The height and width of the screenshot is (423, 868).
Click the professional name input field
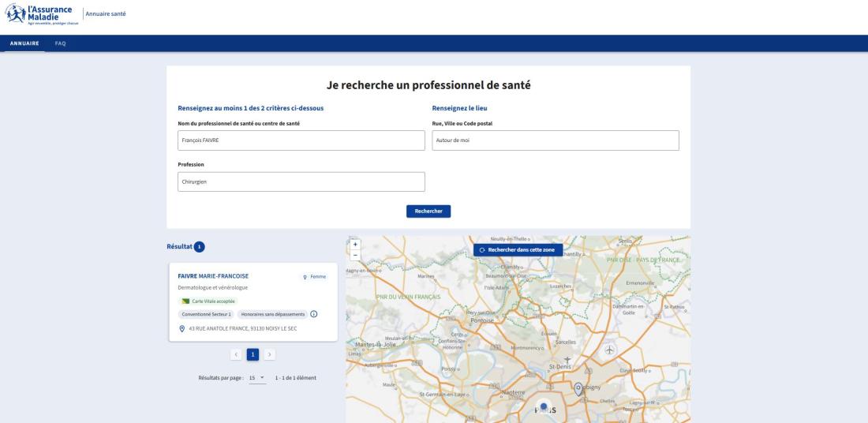click(x=301, y=140)
